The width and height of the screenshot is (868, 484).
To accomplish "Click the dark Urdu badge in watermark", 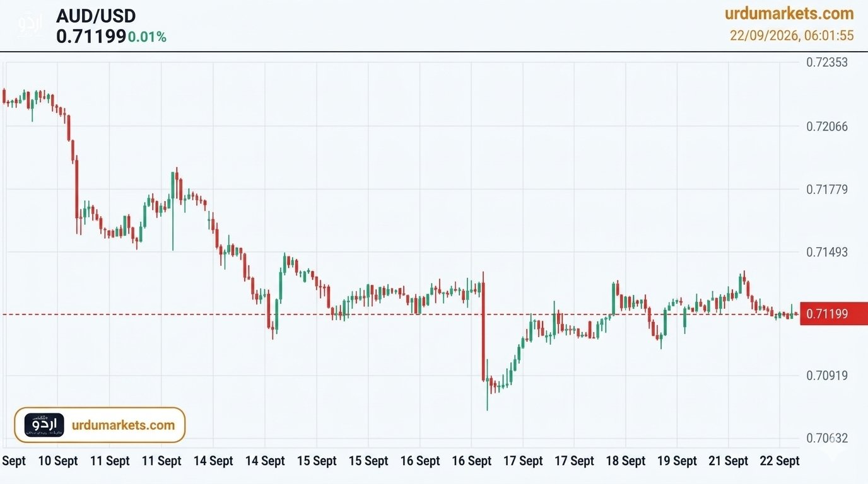I will pyautogui.click(x=44, y=425).
